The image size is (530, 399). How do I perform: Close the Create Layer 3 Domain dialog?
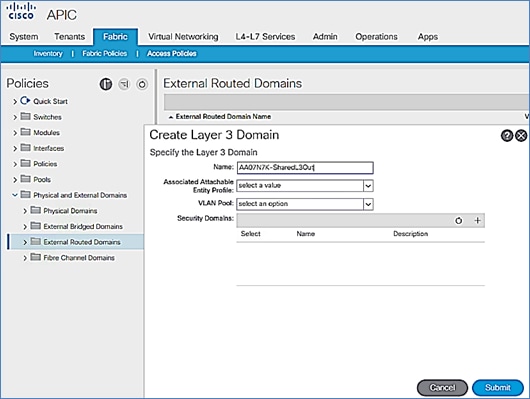pyautogui.click(x=521, y=136)
